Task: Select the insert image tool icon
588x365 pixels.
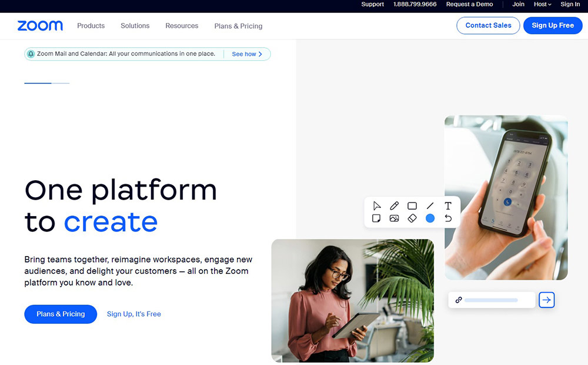Action: click(x=394, y=218)
